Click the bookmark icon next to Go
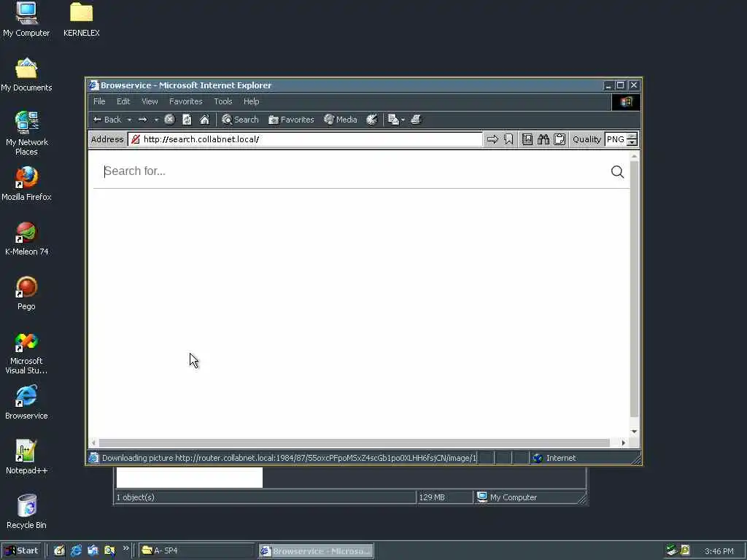 (508, 139)
